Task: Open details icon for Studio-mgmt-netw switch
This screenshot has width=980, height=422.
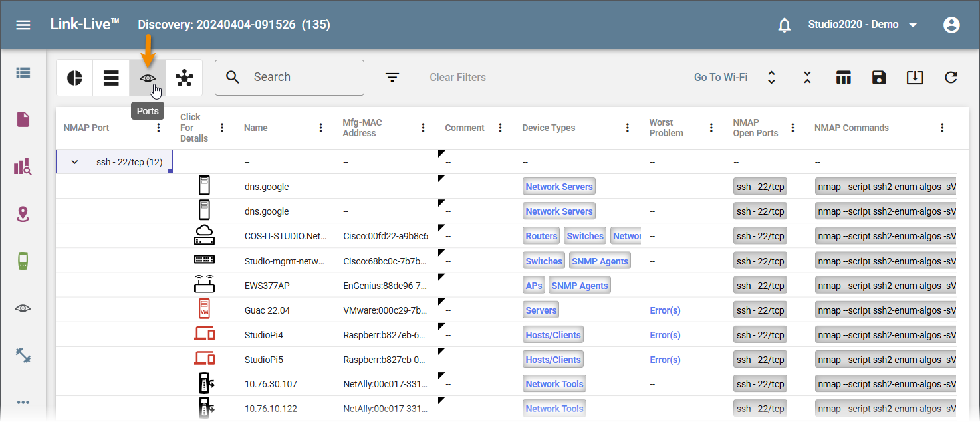Action: click(204, 260)
